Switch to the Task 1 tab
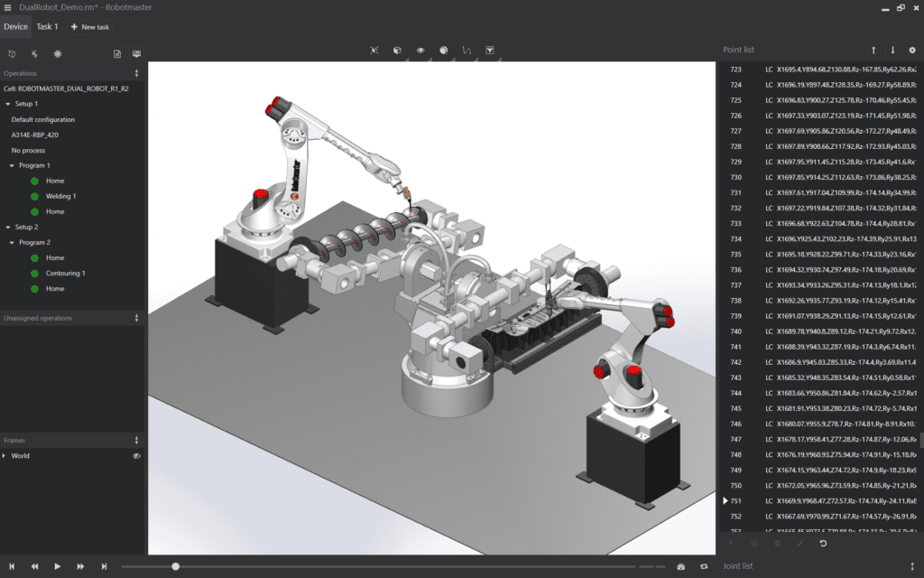The image size is (924, 578). tap(47, 26)
